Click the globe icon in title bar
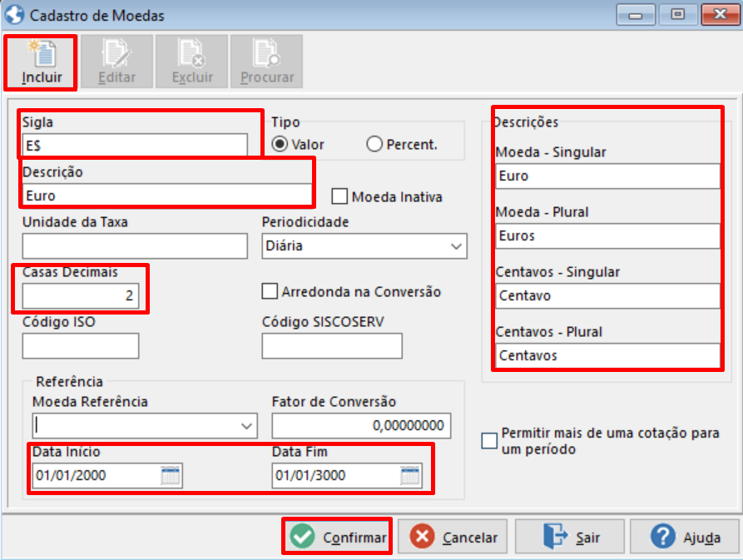 pos(14,15)
